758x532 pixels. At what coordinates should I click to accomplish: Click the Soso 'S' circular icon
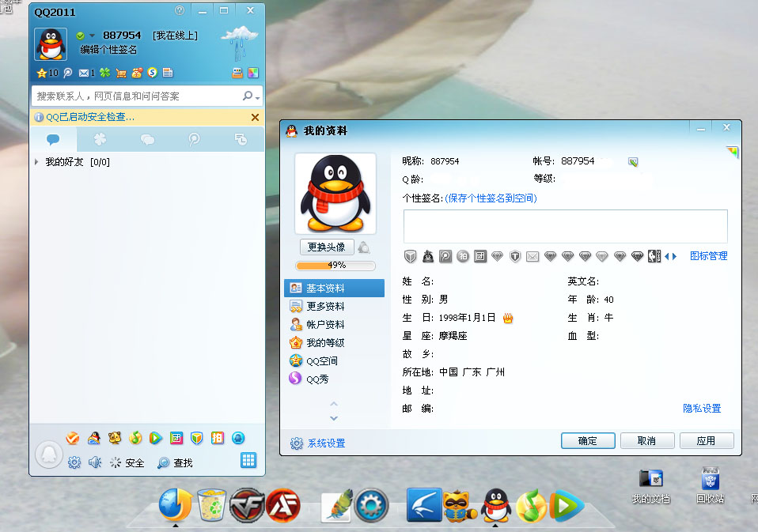coord(152,73)
